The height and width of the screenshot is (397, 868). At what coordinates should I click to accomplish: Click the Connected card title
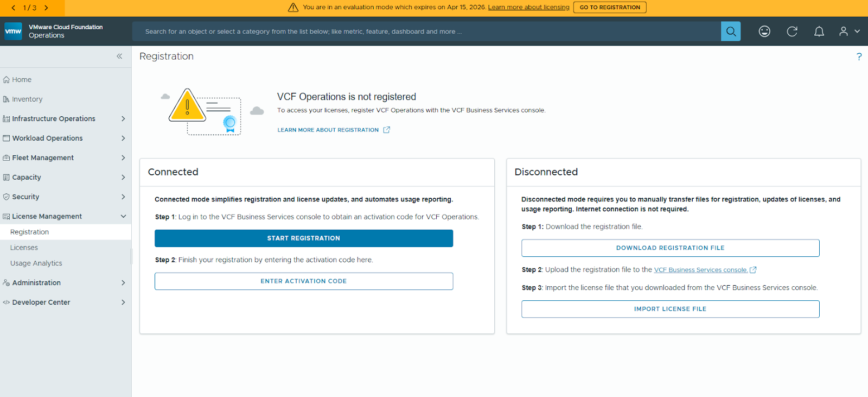click(173, 172)
